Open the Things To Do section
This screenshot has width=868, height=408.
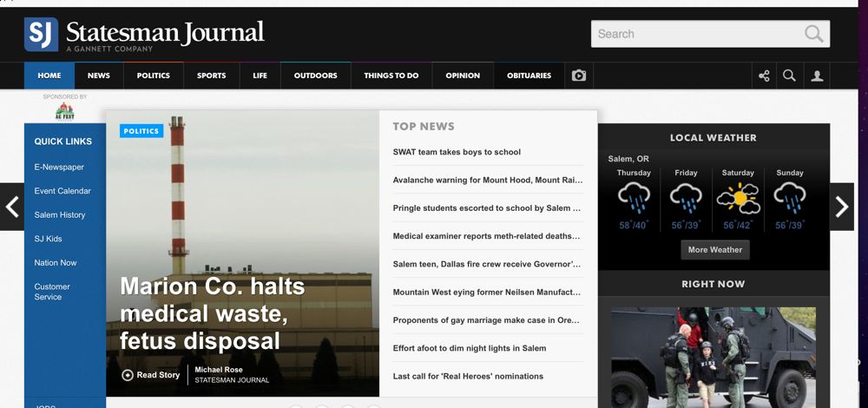point(391,76)
